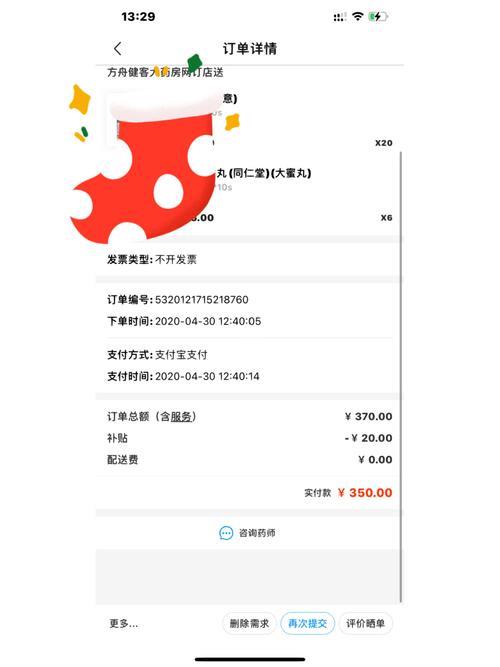Click 评价晒单 button
The image size is (500, 667).
[x=366, y=624]
